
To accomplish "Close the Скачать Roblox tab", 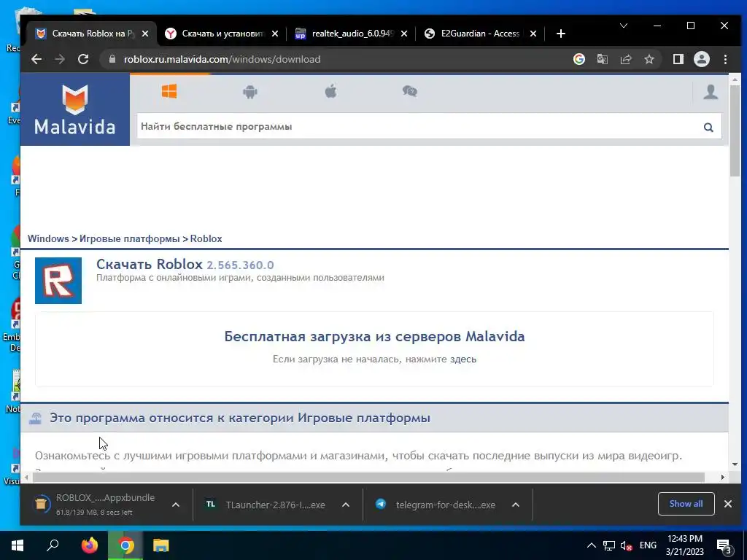I will tap(145, 34).
